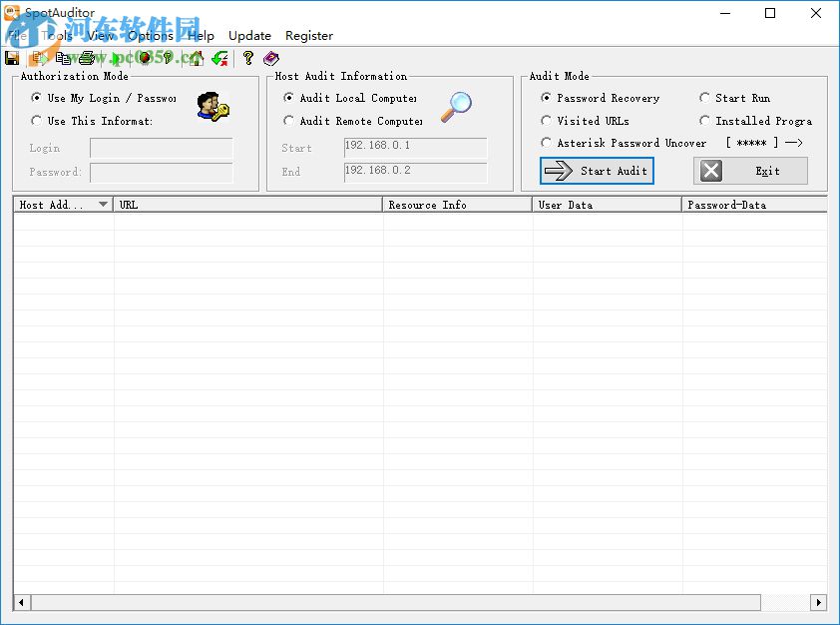Open the Tools menu
Screen dimensions: 840x625
tap(57, 35)
